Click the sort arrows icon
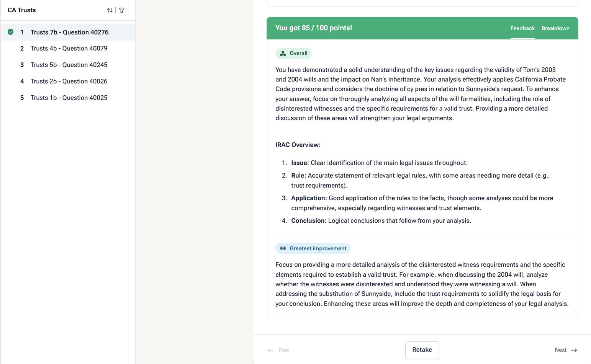The width and height of the screenshot is (591, 364). [110, 10]
